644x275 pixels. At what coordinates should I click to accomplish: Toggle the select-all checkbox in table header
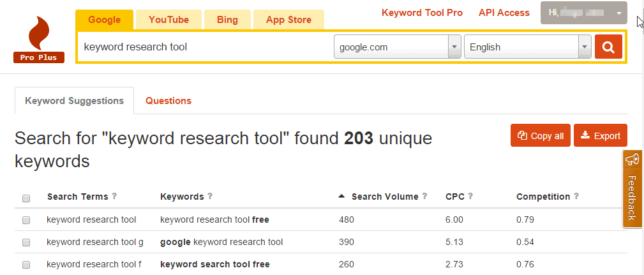pyautogui.click(x=26, y=198)
